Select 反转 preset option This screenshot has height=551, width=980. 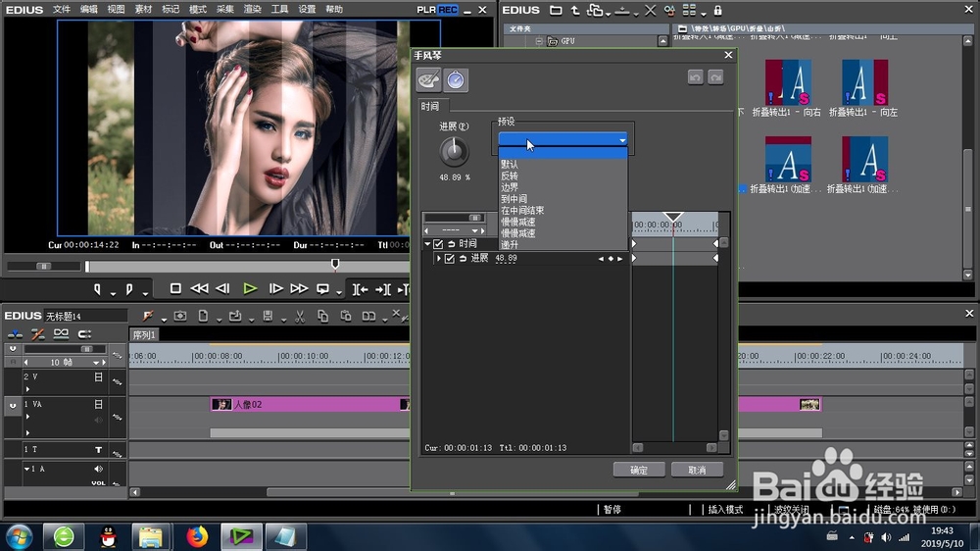click(x=510, y=176)
